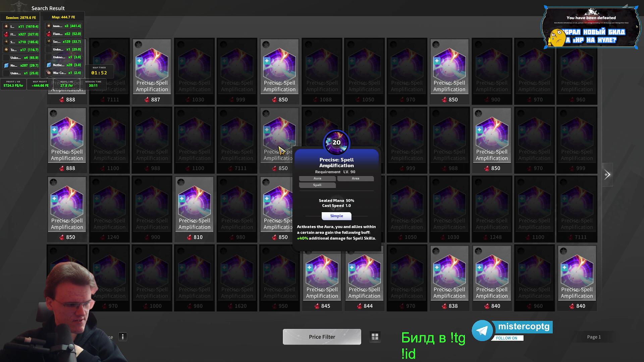This screenshot has height=362, width=644.
Task: Click the Page 1 indicator
Action: tap(594, 337)
